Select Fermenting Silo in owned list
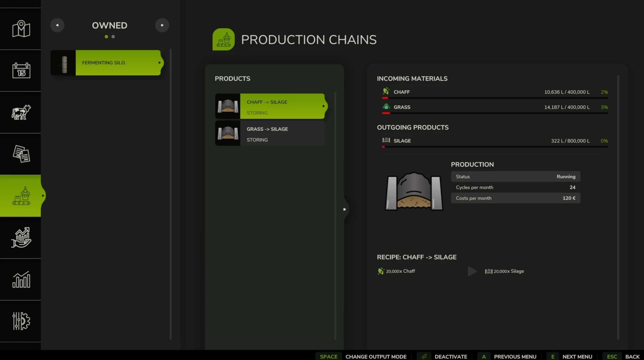The width and height of the screenshot is (644, 360). point(118,63)
